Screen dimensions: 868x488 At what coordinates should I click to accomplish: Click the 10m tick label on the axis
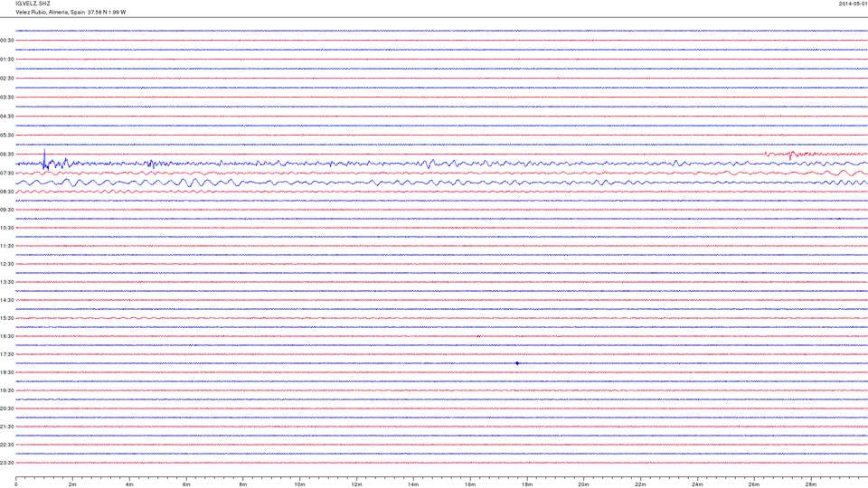[x=299, y=484]
